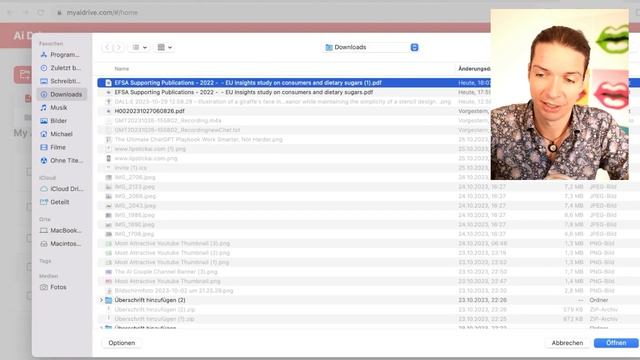Sort by the Name column header
Viewport: 640px width, 360px height.
pos(122,69)
